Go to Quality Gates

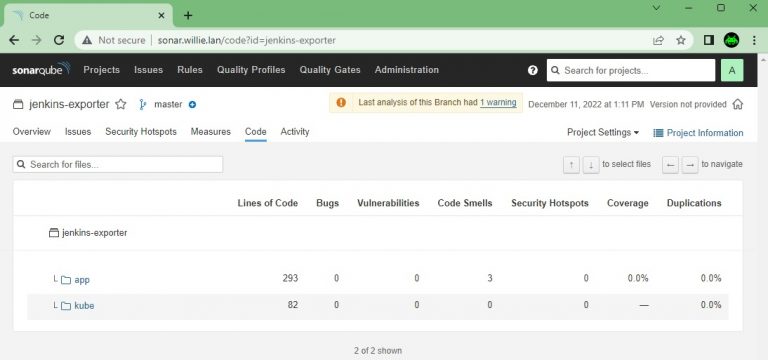(330, 70)
